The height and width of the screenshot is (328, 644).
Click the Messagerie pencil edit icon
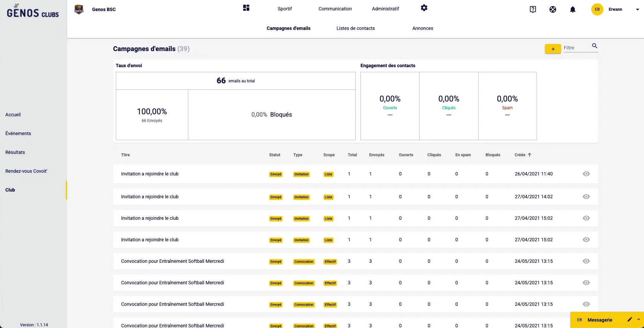pyautogui.click(x=630, y=319)
